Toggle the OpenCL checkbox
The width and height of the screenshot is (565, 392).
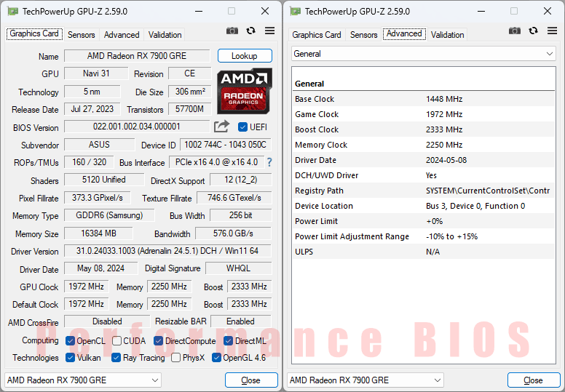click(71, 341)
